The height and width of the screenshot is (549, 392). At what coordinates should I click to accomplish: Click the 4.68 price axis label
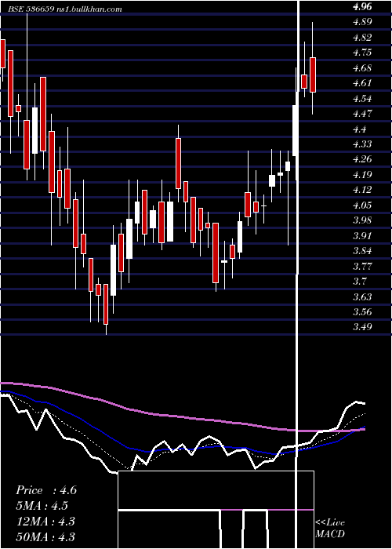(x=362, y=67)
